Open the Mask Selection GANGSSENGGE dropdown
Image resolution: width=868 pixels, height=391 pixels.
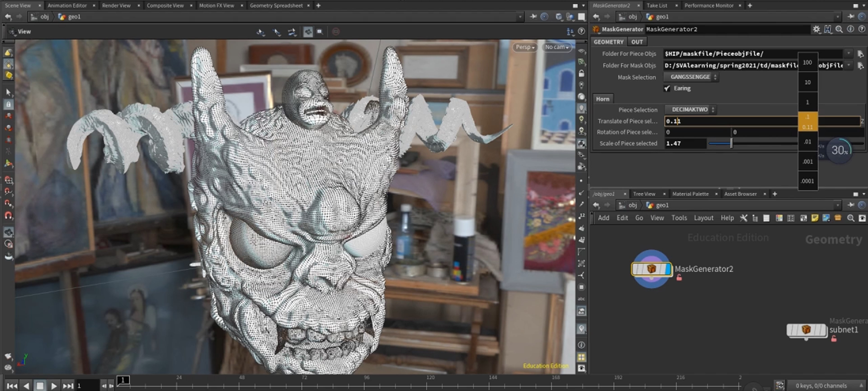[x=691, y=77]
